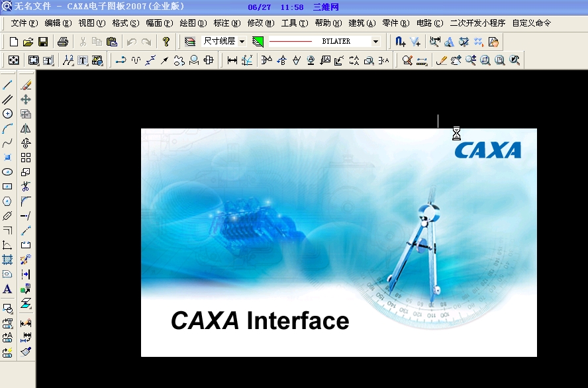
Task: Open the 建筑(A) menu
Action: coord(362,23)
